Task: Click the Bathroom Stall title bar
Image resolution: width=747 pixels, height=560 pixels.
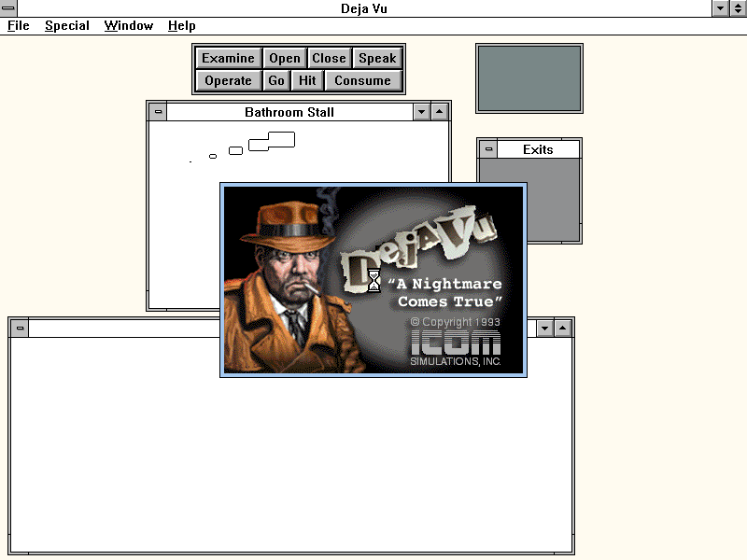Action: click(289, 112)
